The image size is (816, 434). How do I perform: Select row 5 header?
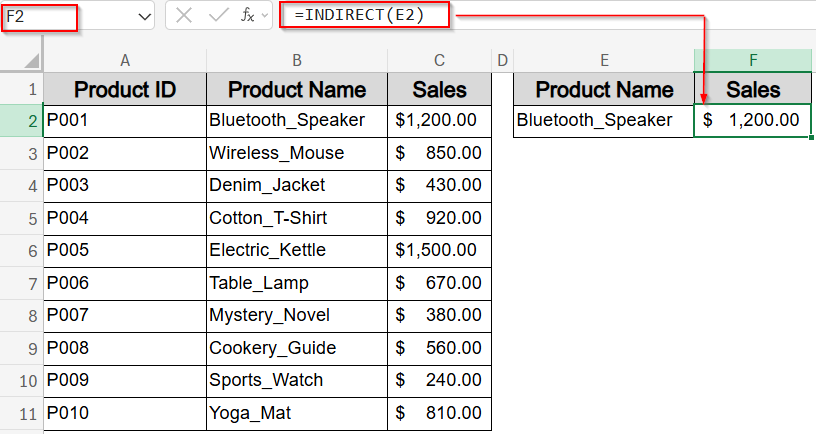pos(21,218)
